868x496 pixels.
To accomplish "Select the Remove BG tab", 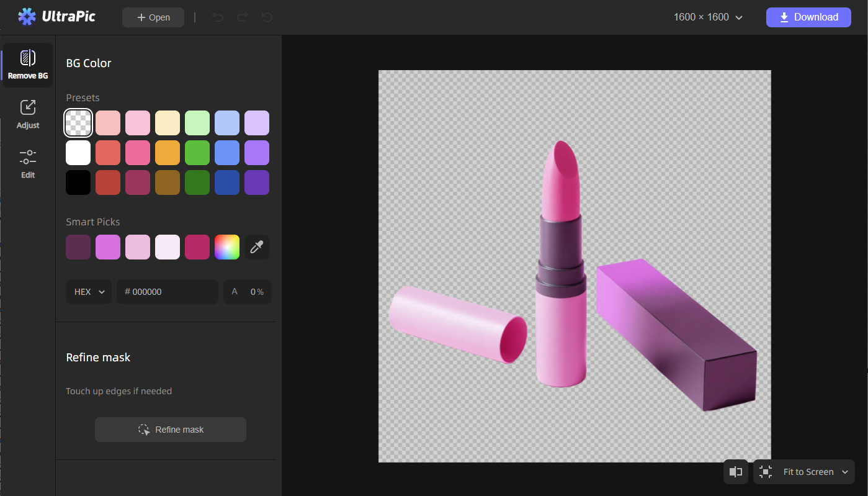I will (x=28, y=65).
